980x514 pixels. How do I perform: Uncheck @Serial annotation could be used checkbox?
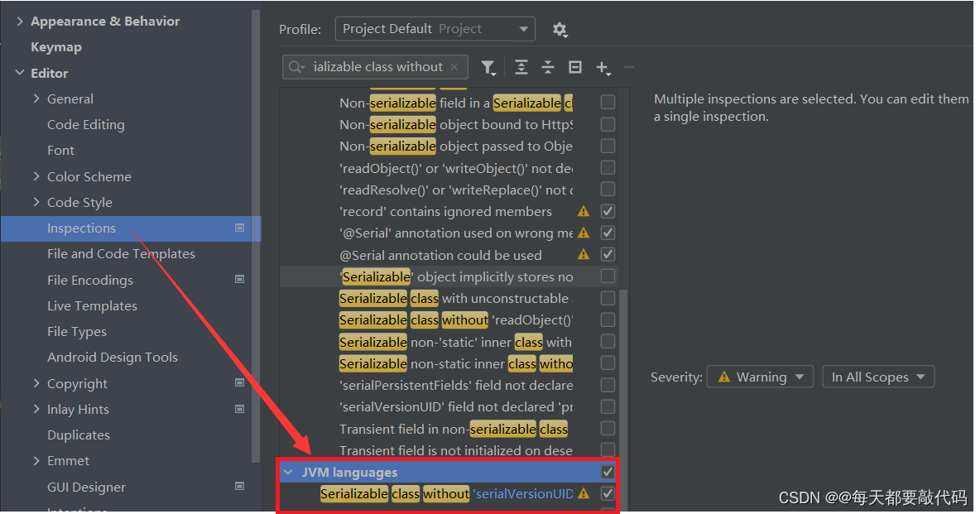coord(608,254)
